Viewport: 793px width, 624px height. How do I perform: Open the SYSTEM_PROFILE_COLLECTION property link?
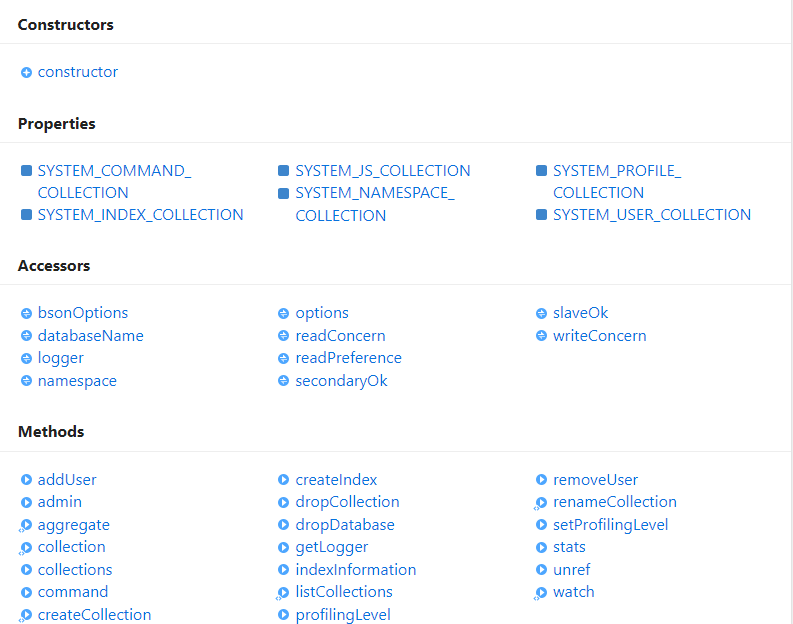pyautogui.click(x=616, y=181)
